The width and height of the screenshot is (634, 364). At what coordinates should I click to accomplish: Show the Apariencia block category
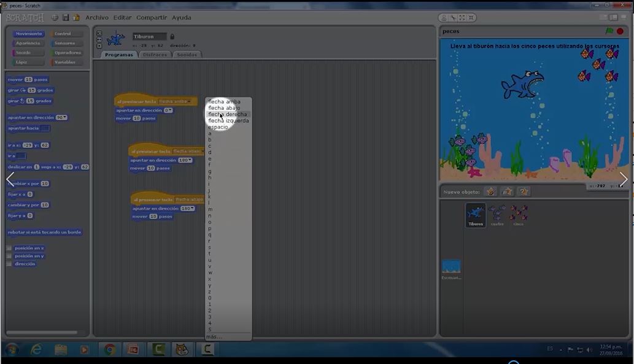[28, 43]
